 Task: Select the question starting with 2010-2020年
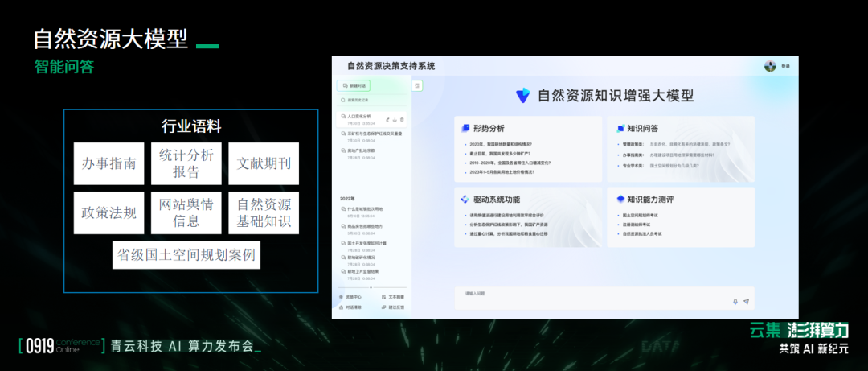tap(510, 163)
